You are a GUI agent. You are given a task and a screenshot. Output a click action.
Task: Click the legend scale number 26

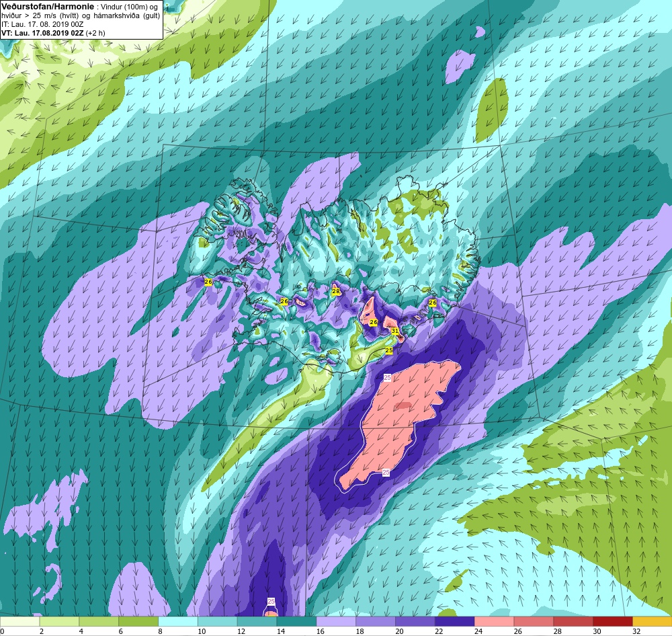click(517, 631)
